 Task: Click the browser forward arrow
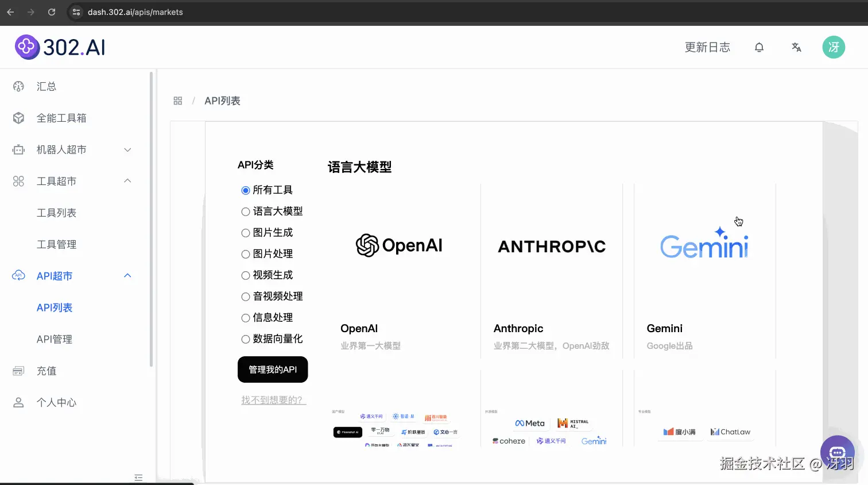coord(31,12)
